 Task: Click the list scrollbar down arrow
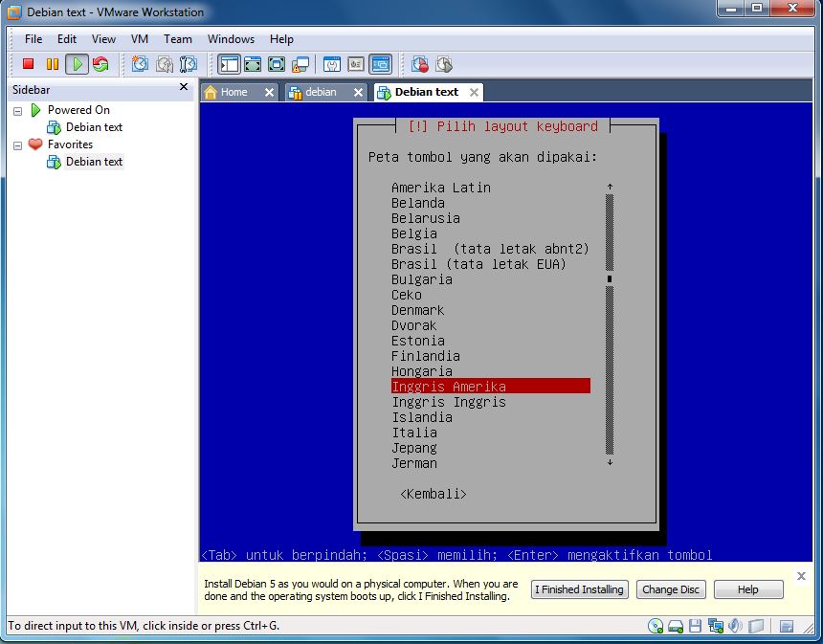(x=610, y=462)
